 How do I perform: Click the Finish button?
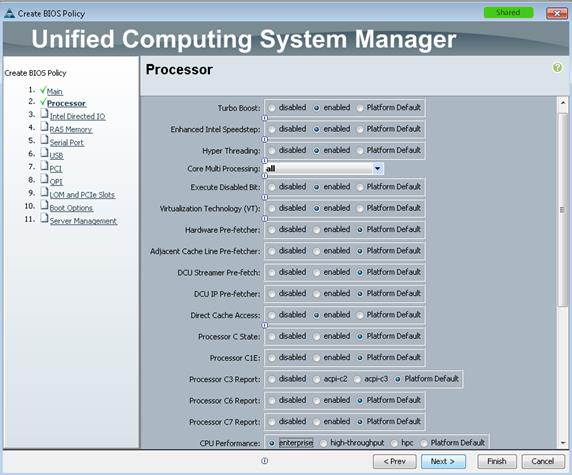pyautogui.click(x=497, y=462)
